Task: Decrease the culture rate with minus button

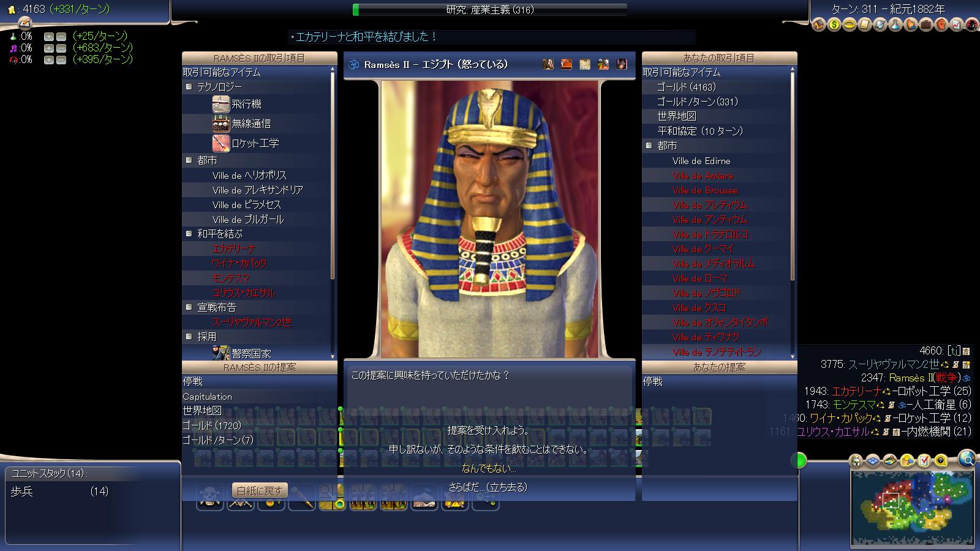Action: [61, 48]
